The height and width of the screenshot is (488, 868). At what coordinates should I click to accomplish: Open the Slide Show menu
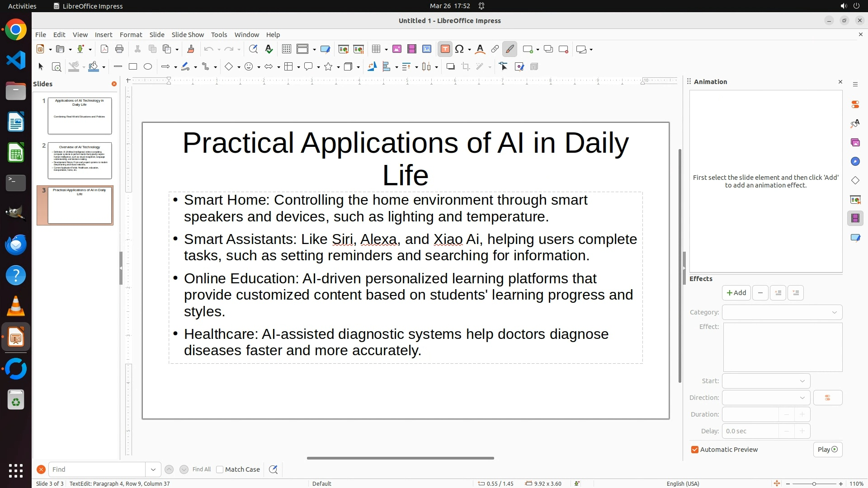pyautogui.click(x=187, y=35)
